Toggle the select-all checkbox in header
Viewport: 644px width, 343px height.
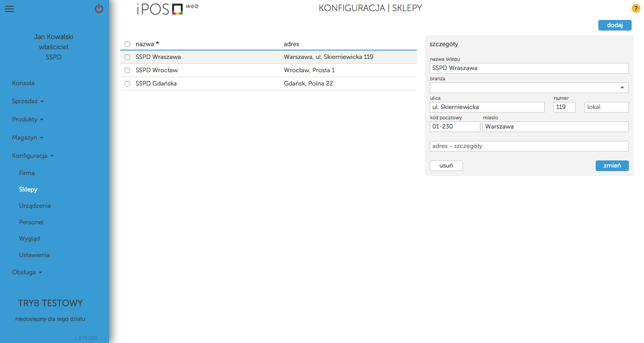(x=127, y=44)
